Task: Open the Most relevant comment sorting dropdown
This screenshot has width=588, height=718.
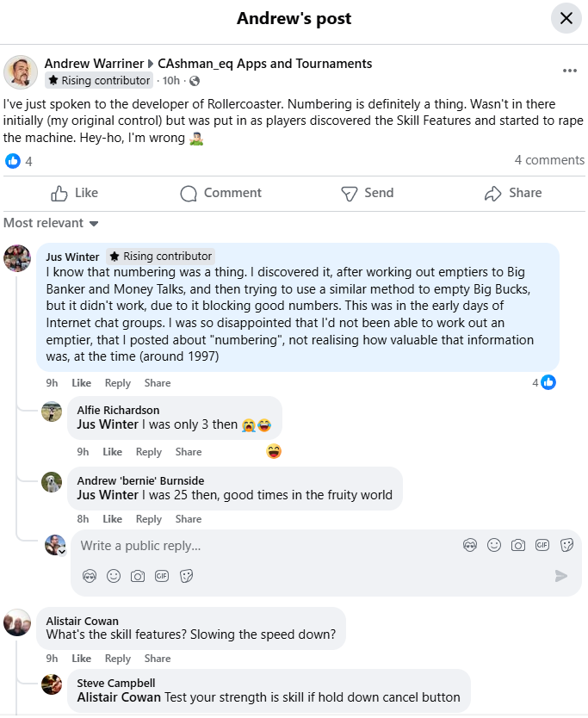Action: click(51, 223)
